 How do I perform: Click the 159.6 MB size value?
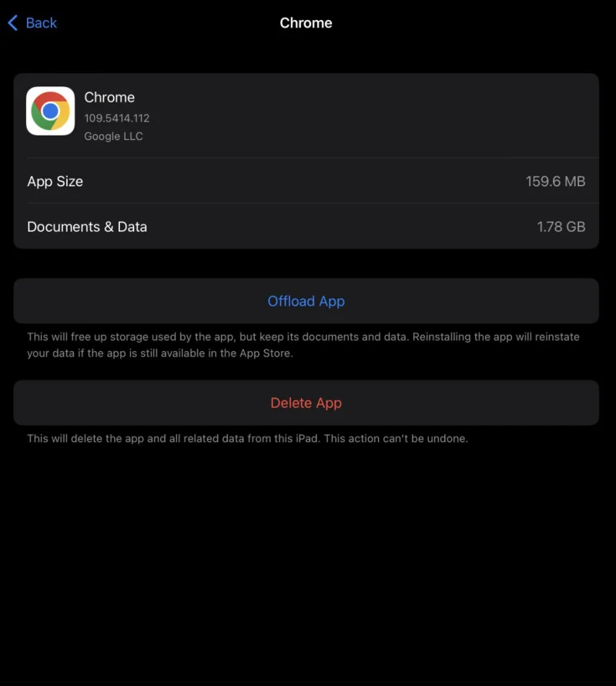(x=555, y=181)
